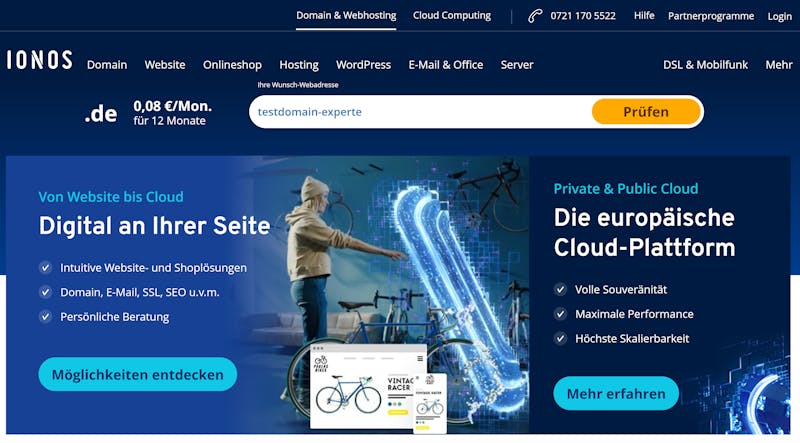Click the IONOS logo
This screenshot has width=800, height=443.
tap(39, 60)
